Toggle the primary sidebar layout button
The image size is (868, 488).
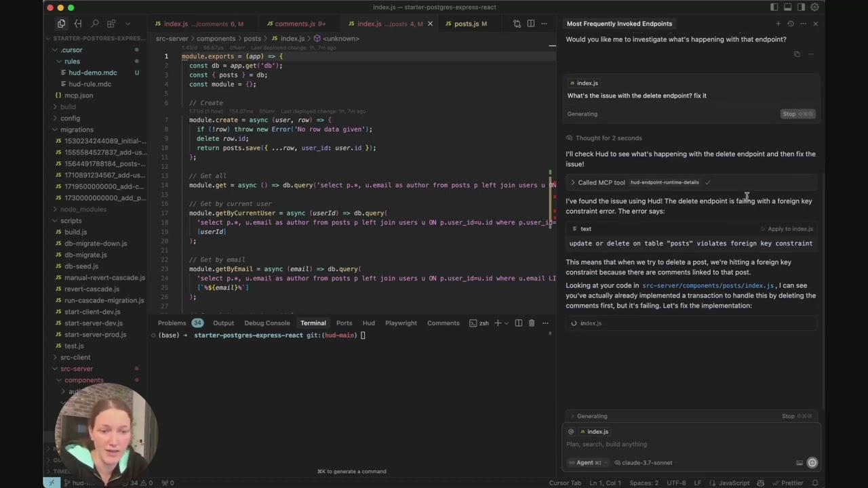(774, 7)
